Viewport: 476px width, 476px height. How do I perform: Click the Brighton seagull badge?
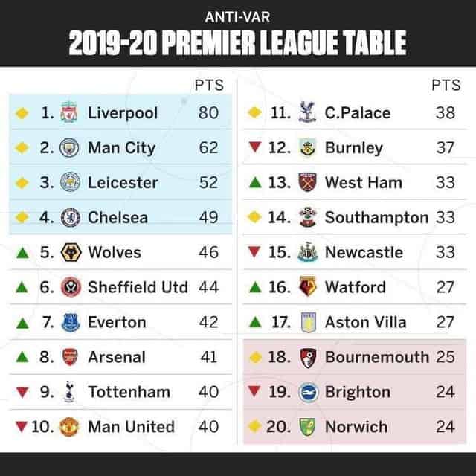pos(309,392)
